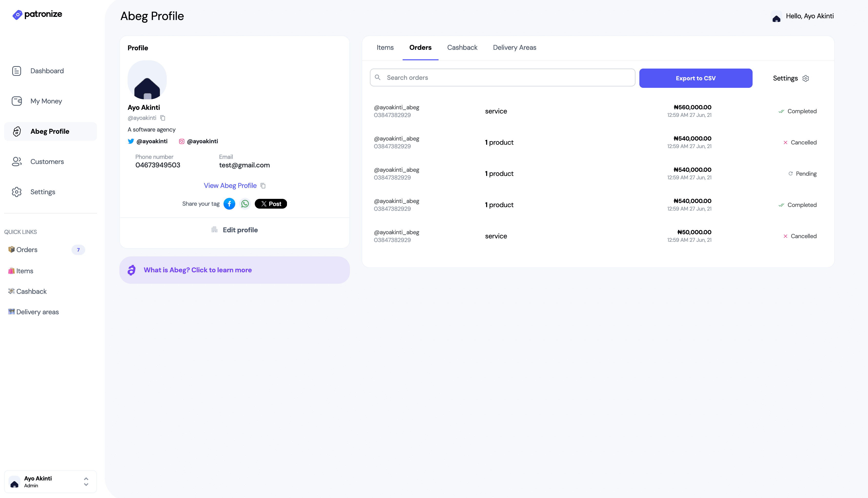Viewport: 868px width, 498px height.
Task: Select the Abeg Profile sidebar item
Action: 50,131
